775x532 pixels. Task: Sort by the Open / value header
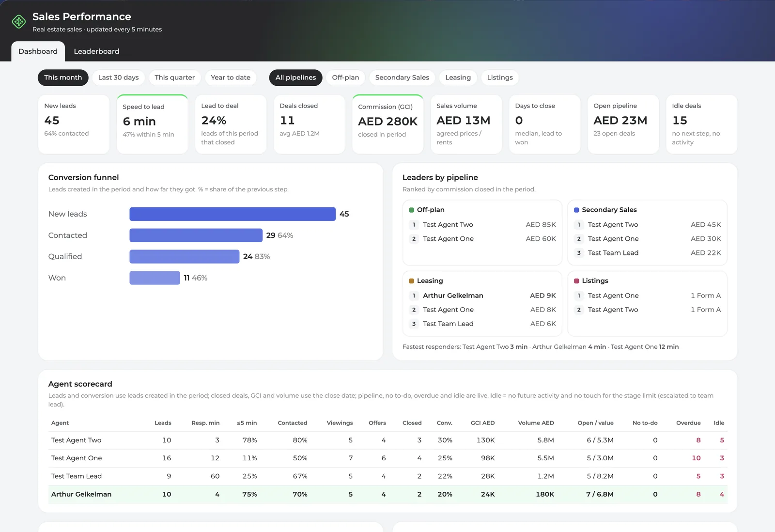595,423
